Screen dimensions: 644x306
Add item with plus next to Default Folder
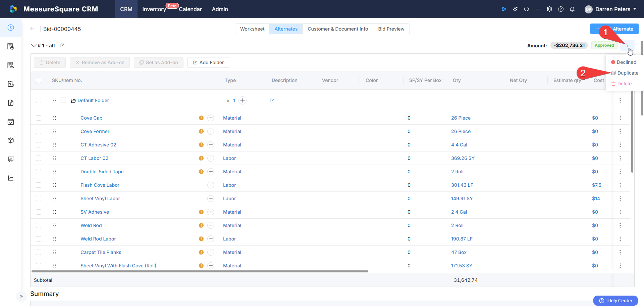[x=243, y=100]
